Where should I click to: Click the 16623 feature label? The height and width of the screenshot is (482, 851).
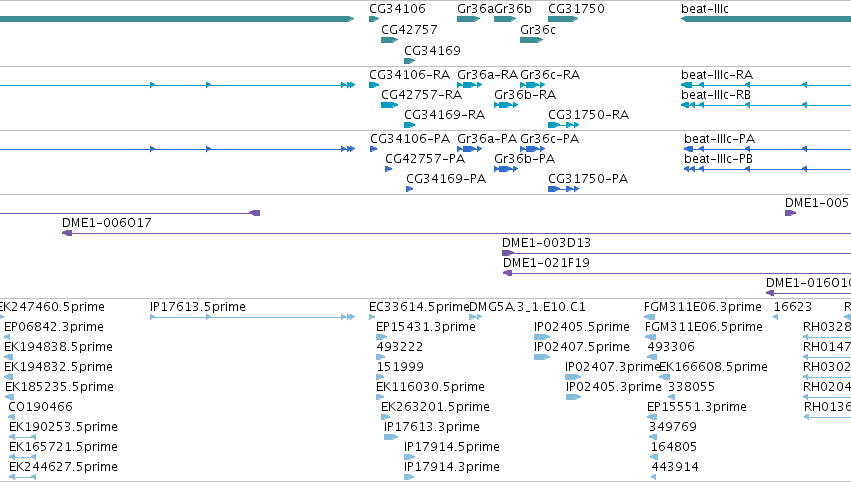(793, 307)
